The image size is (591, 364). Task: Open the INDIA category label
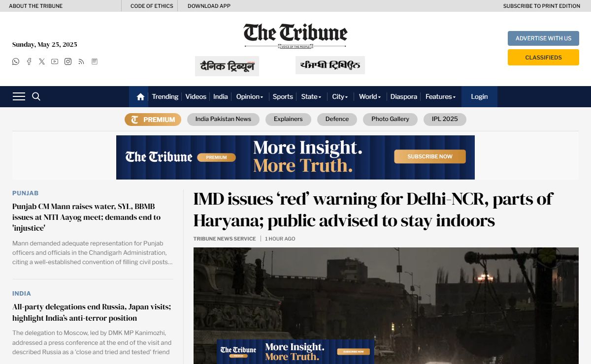click(22, 294)
